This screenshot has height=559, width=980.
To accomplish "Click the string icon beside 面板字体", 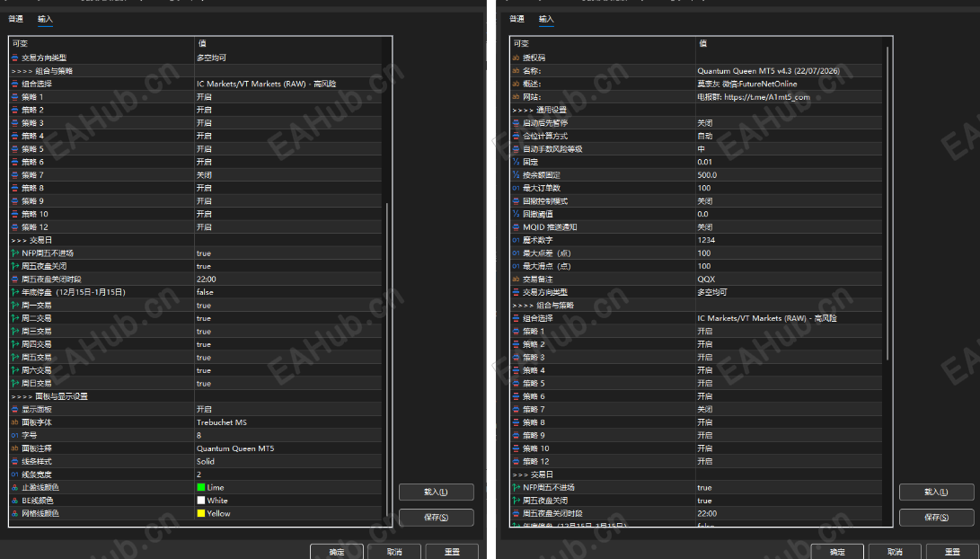I will [15, 422].
